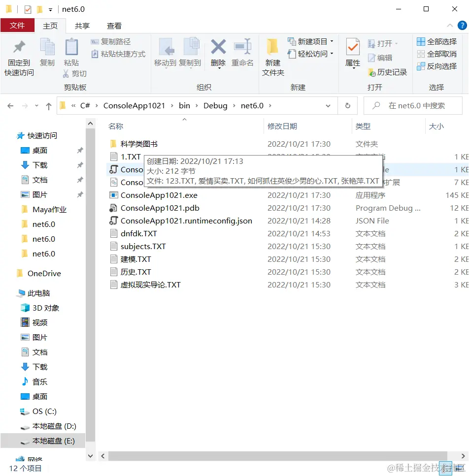Expand the 打开 (Open) dropdown
The image size is (469, 476).
pos(396,44)
